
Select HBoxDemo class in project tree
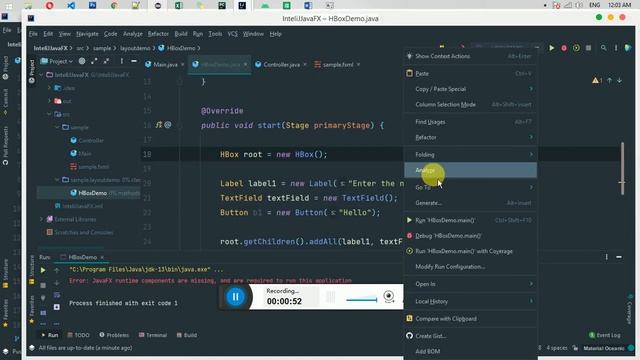pyautogui.click(x=92, y=193)
